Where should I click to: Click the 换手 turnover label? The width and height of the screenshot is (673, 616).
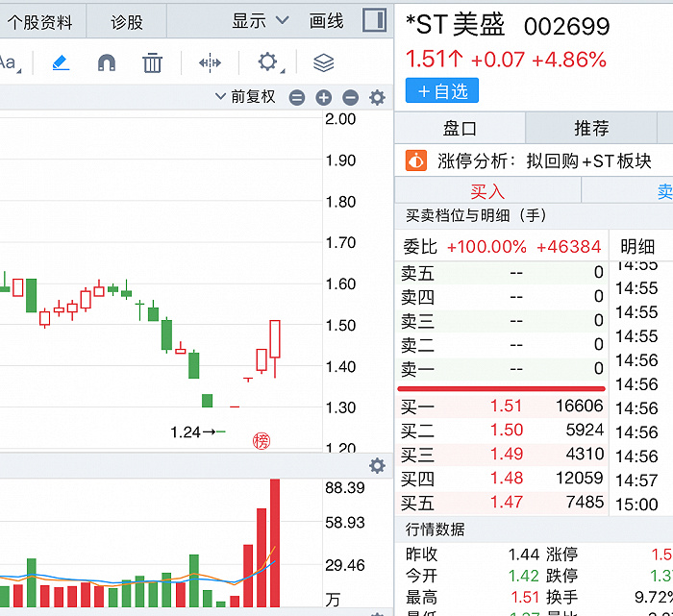[562, 597]
